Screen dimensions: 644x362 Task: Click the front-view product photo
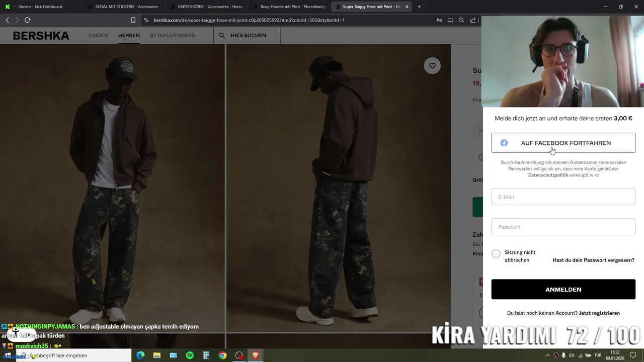tap(112, 189)
